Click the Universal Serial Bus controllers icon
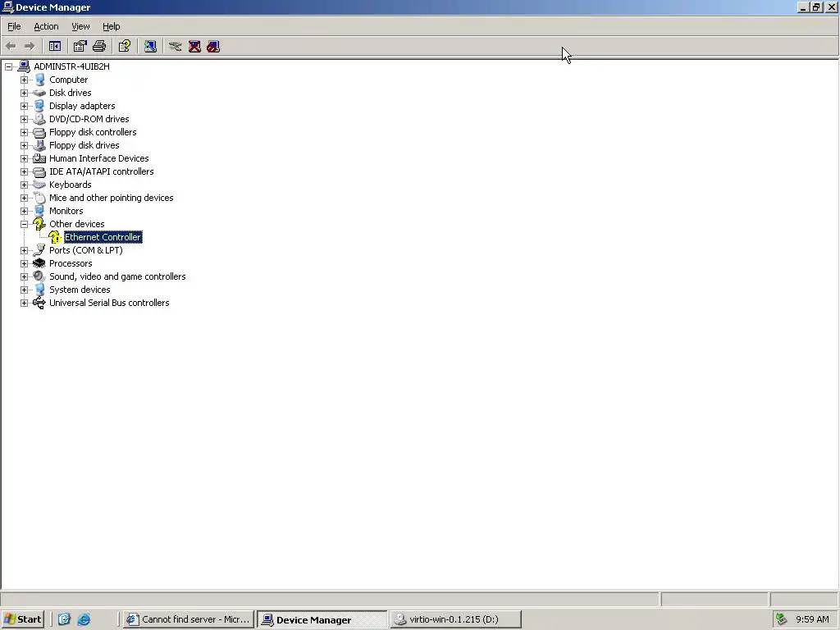Screen dimensions: 840x630 pyautogui.click(x=39, y=303)
